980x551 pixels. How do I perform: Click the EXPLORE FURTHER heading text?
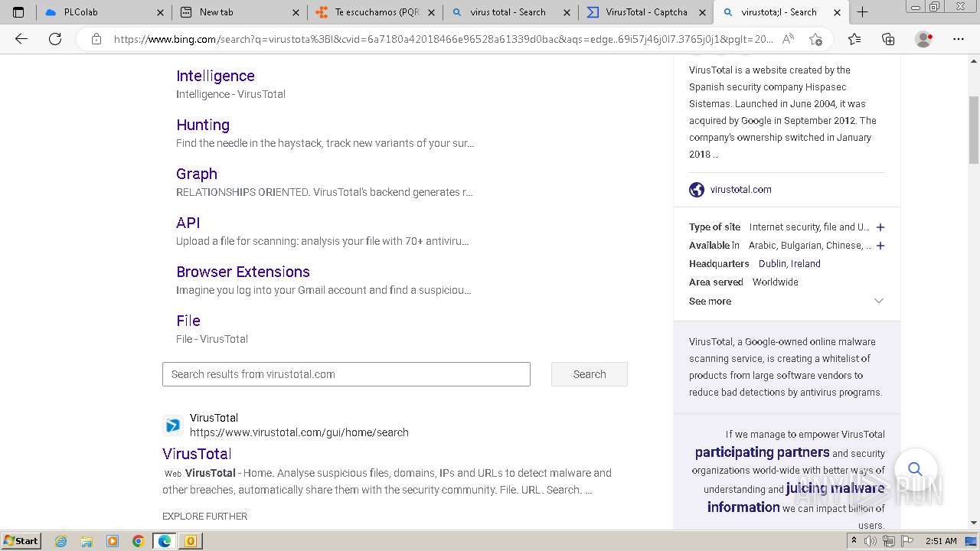pos(204,517)
